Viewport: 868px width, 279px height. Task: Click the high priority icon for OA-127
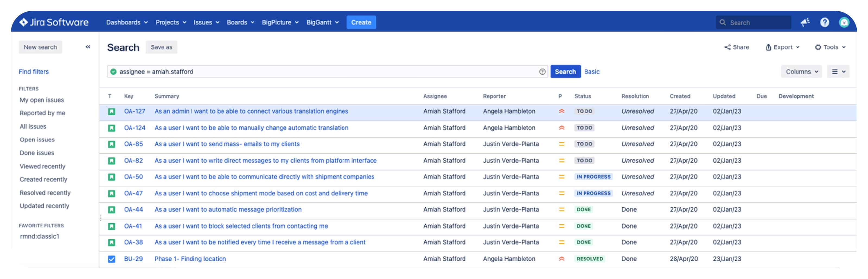[x=561, y=111]
